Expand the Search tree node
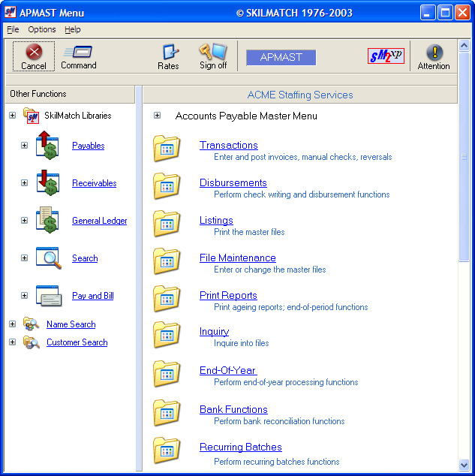Image resolution: width=475 pixels, height=476 pixels. pyautogui.click(x=24, y=258)
